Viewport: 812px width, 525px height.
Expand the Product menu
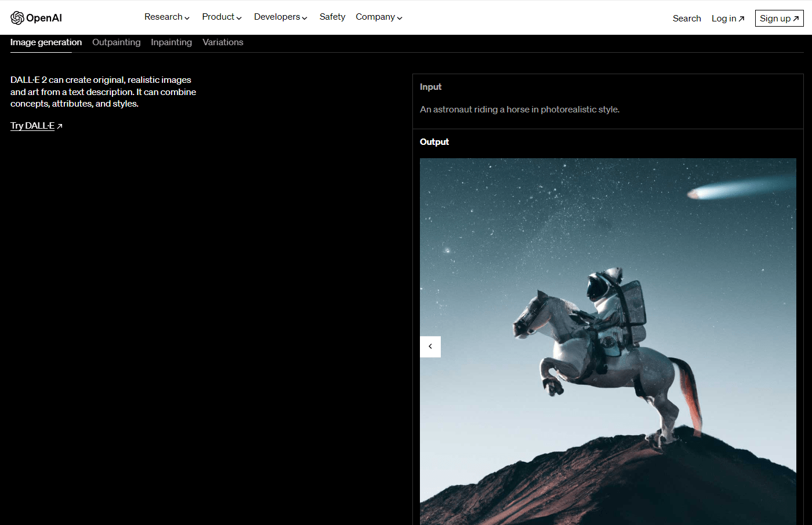(222, 17)
